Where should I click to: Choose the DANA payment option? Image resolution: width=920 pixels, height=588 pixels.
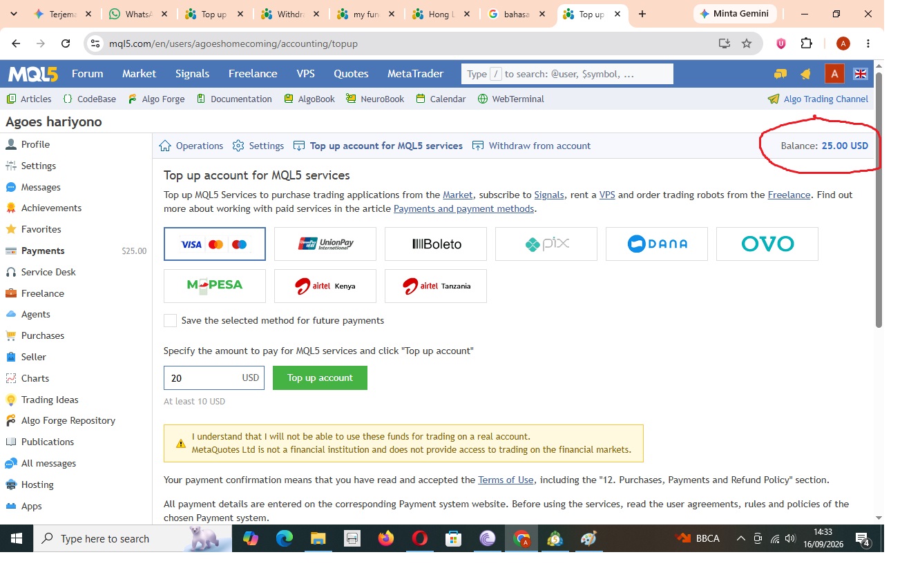pyautogui.click(x=657, y=244)
